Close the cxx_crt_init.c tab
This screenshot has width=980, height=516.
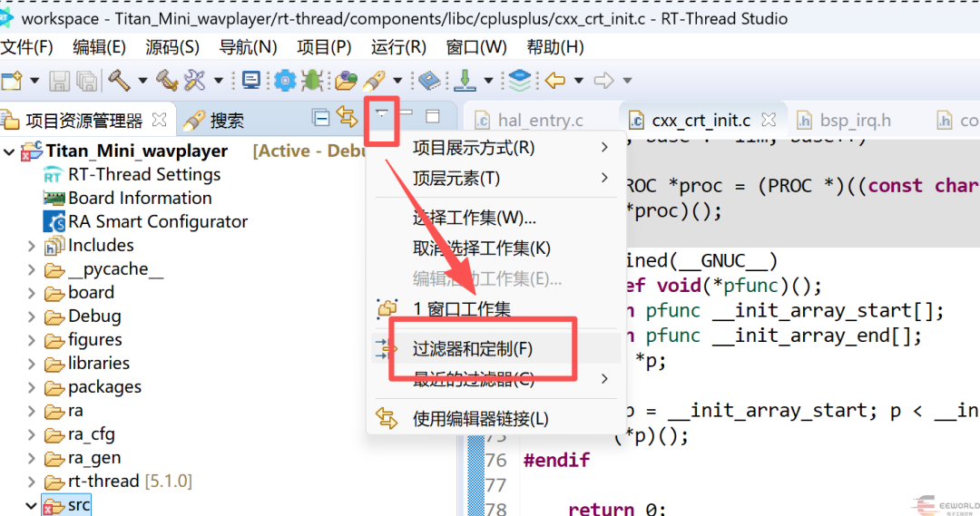point(769,120)
